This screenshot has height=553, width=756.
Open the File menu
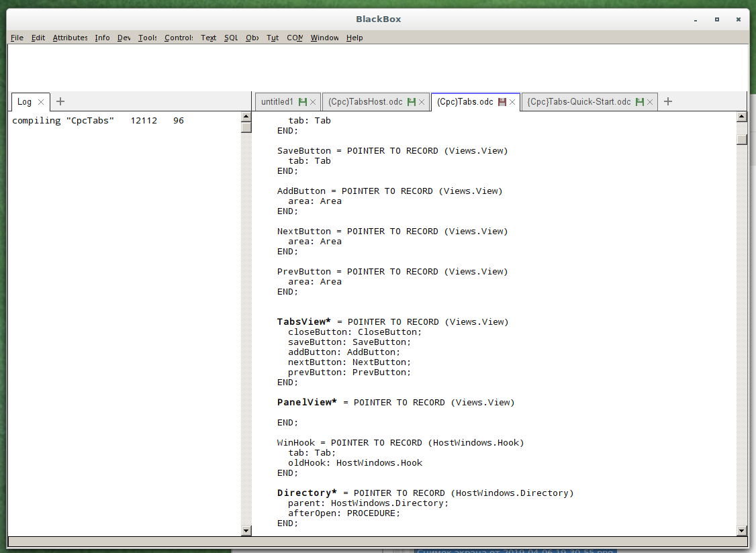17,38
